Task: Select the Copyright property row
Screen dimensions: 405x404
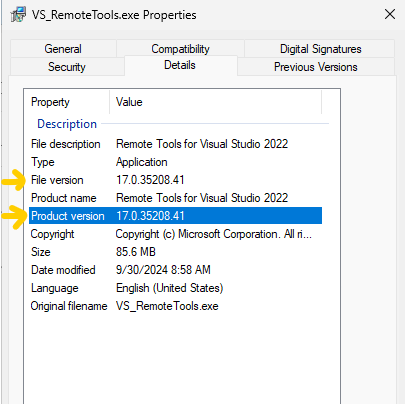Action: pyautogui.click(x=176, y=234)
